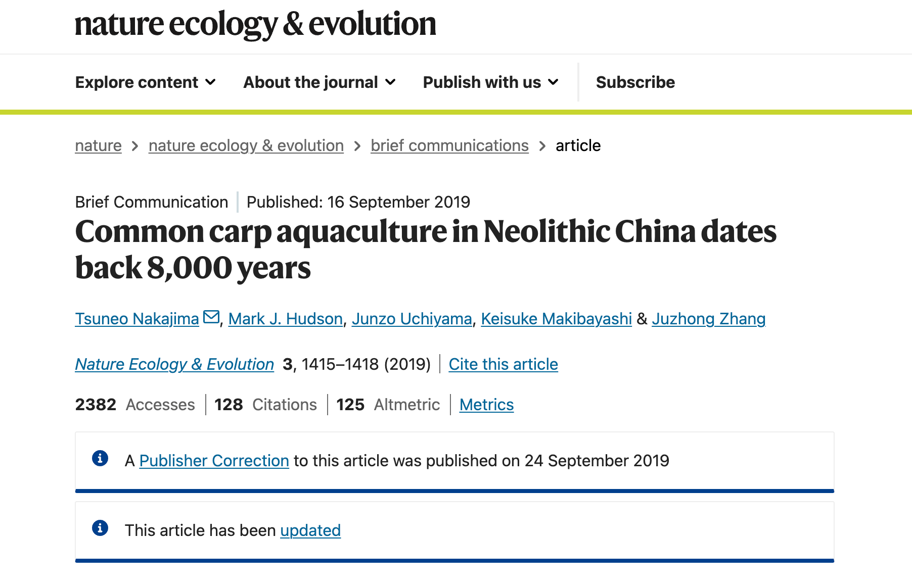Click the nature ecology & evolution logo

pyautogui.click(x=255, y=24)
